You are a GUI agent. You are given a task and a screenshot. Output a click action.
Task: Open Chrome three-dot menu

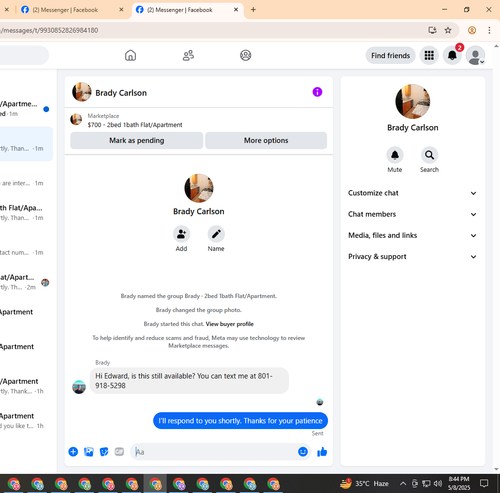pos(489,30)
